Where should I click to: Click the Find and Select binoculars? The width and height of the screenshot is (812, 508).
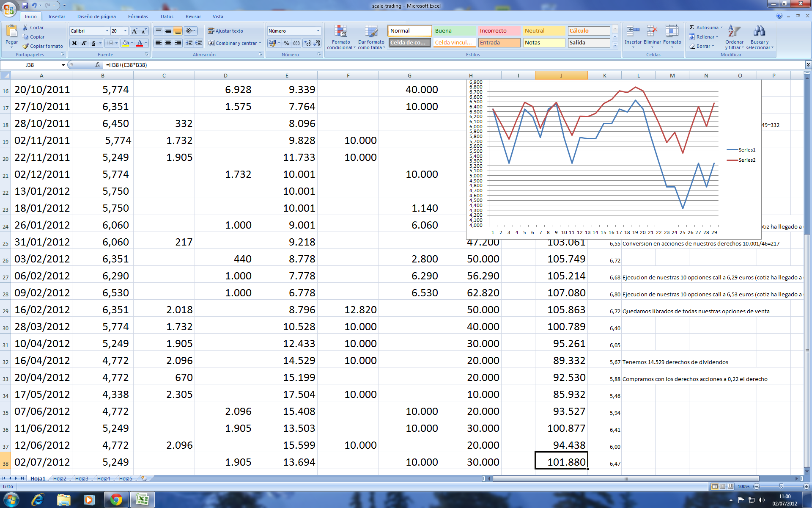(759, 32)
